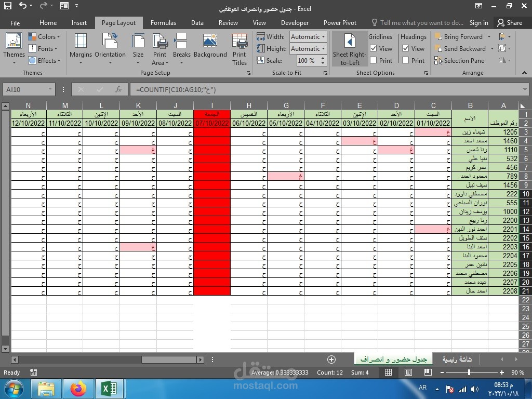The height and width of the screenshot is (399, 532).
Task: Toggle Gridlines Print checkbox
Action: [x=373, y=60]
